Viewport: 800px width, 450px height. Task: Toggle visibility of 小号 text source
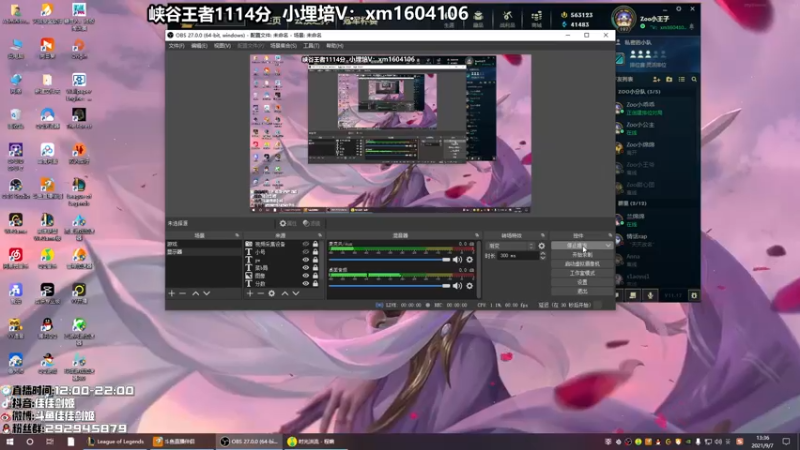[306, 252]
